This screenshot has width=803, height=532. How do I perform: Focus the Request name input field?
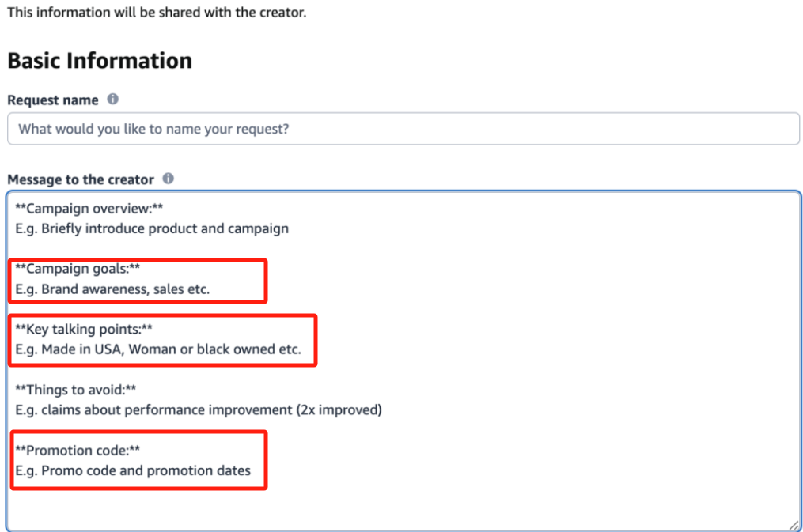403,129
